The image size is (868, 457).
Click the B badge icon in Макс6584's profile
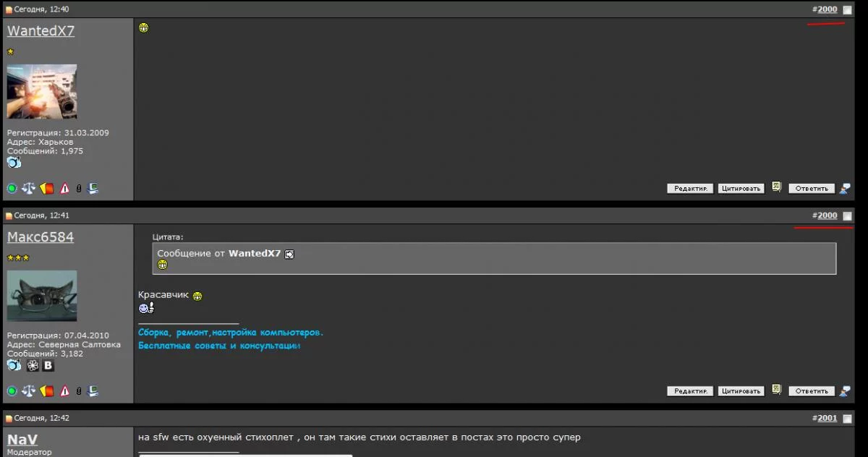[x=47, y=366]
